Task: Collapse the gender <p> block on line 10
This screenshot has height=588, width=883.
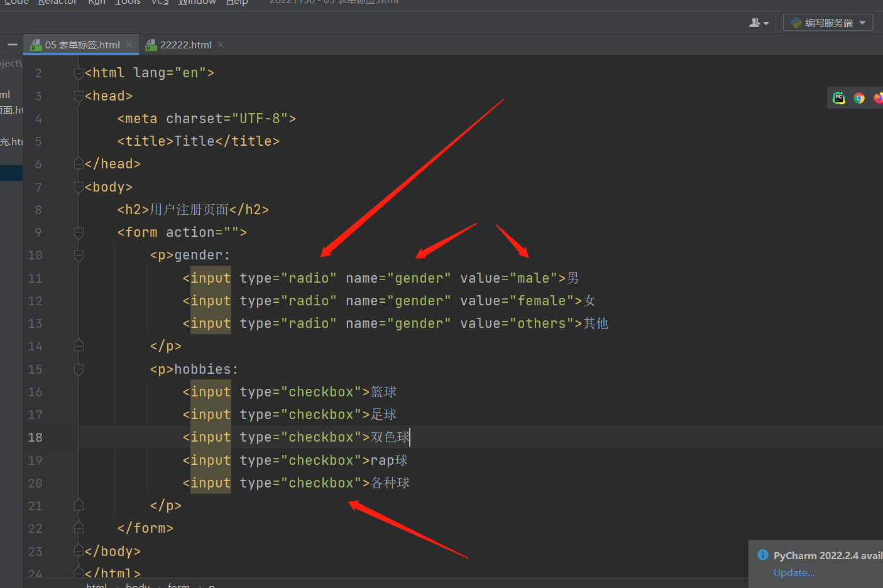Action: tap(79, 256)
